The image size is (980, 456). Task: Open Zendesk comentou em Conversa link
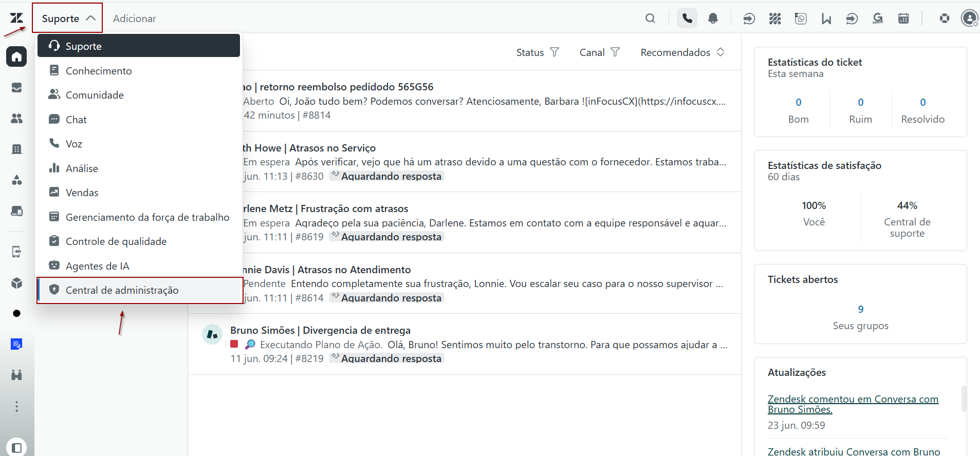(853, 404)
